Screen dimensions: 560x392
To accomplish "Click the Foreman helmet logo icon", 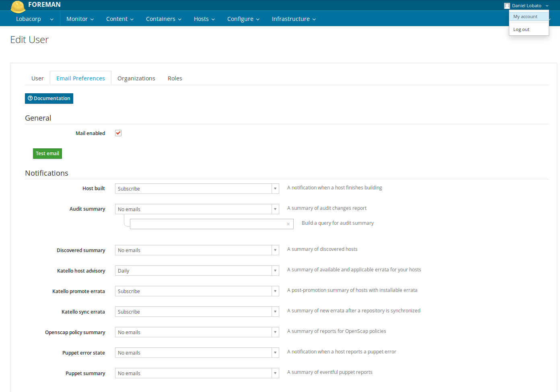I will tap(18, 6).
